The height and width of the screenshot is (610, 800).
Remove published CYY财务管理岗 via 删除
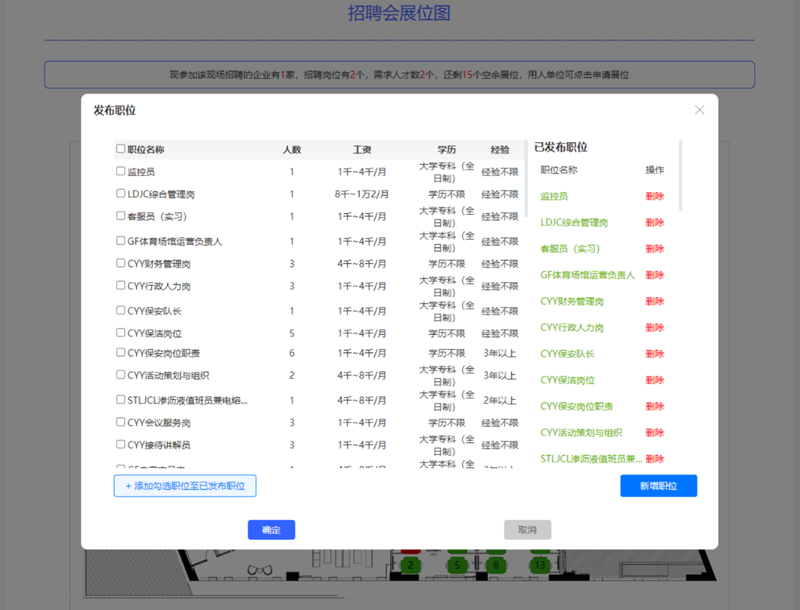[x=655, y=301]
